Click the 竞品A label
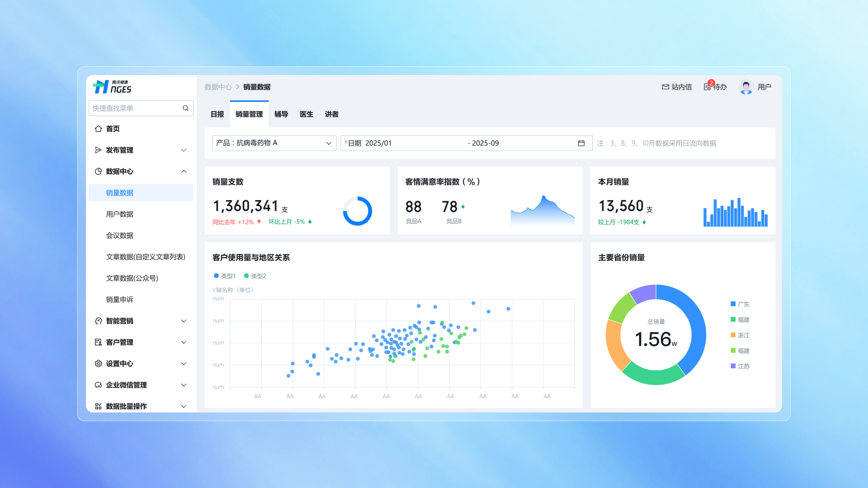Viewport: 868px width, 488px height. tap(414, 221)
